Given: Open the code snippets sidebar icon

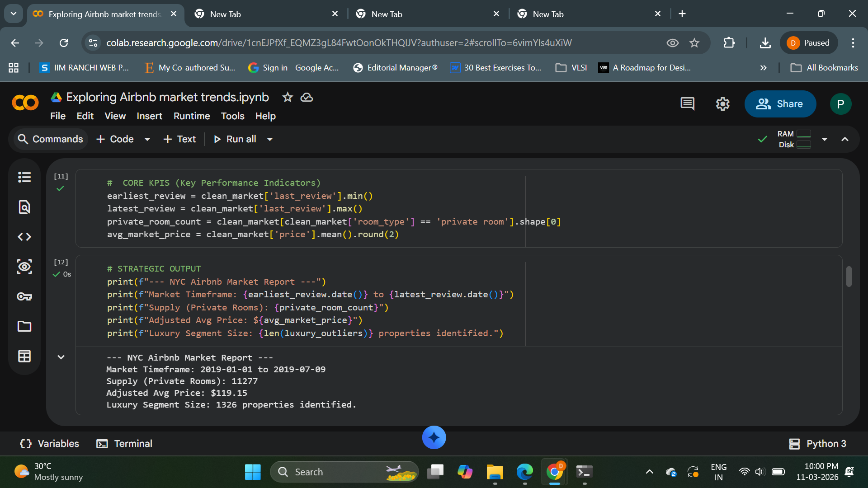Looking at the screenshot, I should coord(24,237).
